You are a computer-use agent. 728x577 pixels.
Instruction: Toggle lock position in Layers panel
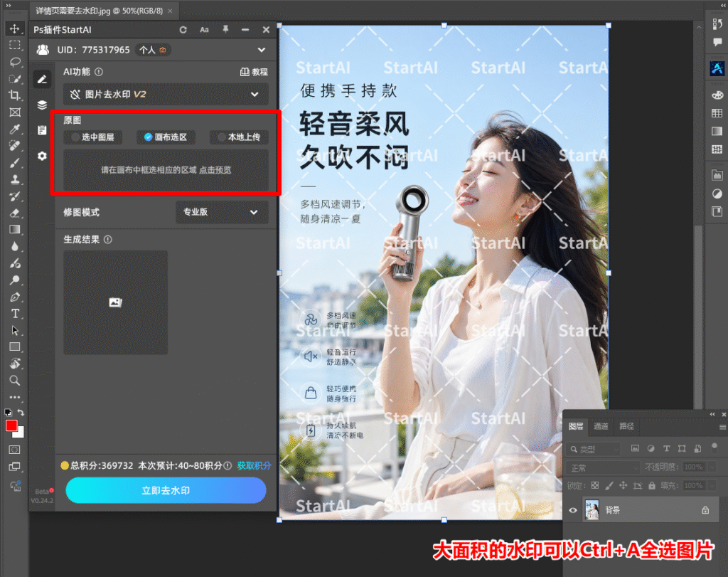click(623, 485)
